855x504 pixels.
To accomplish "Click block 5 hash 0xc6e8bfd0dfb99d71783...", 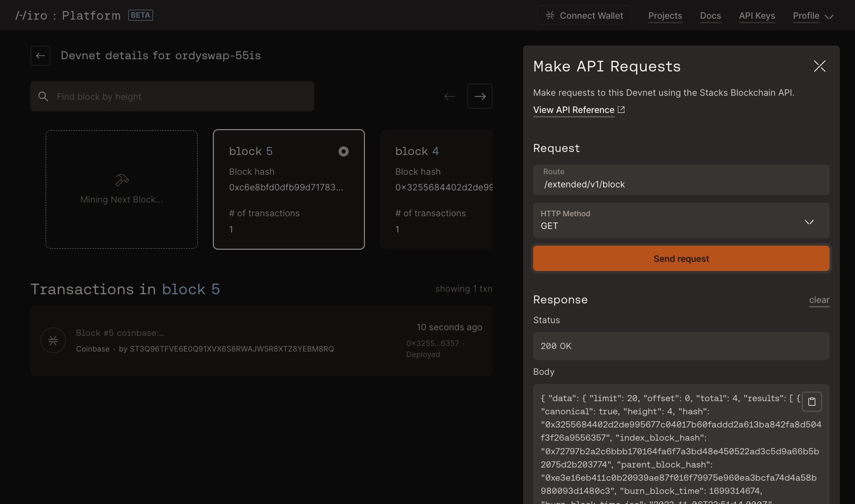I will [286, 187].
